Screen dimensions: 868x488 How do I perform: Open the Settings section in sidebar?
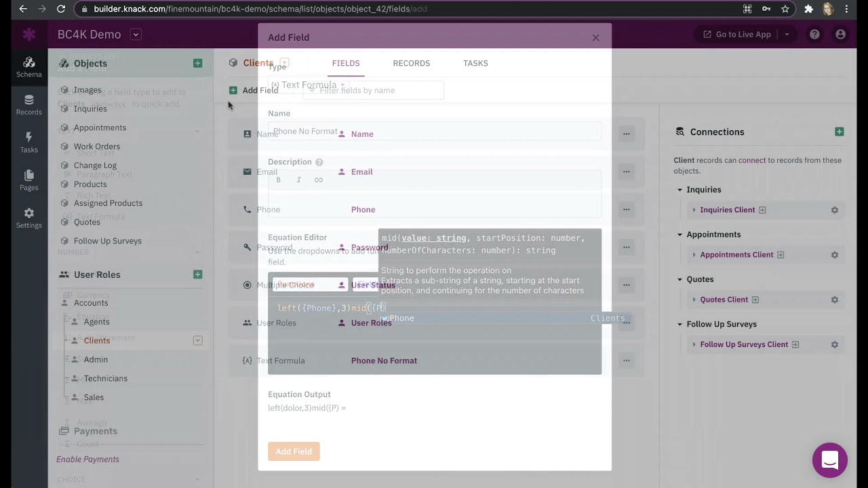[x=29, y=219]
